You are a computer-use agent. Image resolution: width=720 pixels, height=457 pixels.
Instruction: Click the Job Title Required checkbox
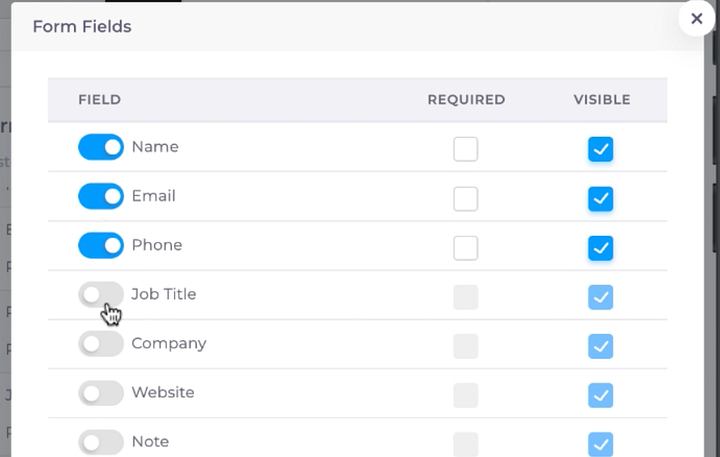[x=466, y=297]
